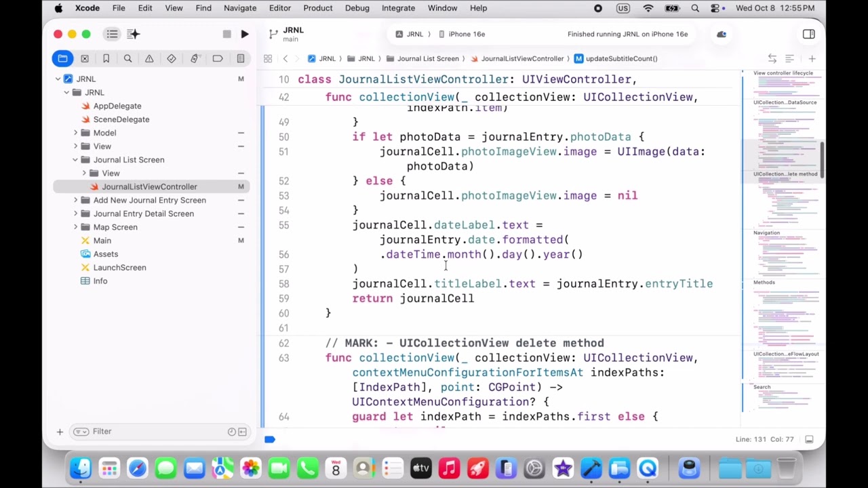Go forward in editor history

[298, 58]
